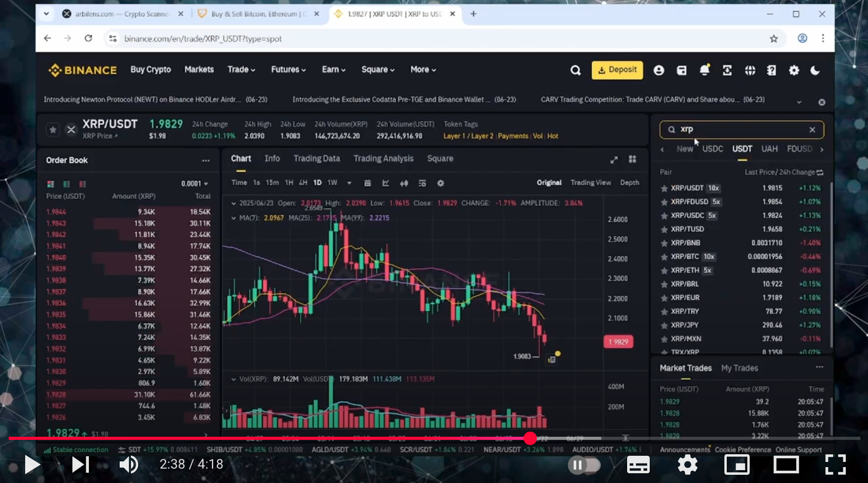Play the video
Image resolution: width=868 pixels, height=483 pixels.
[32, 465]
